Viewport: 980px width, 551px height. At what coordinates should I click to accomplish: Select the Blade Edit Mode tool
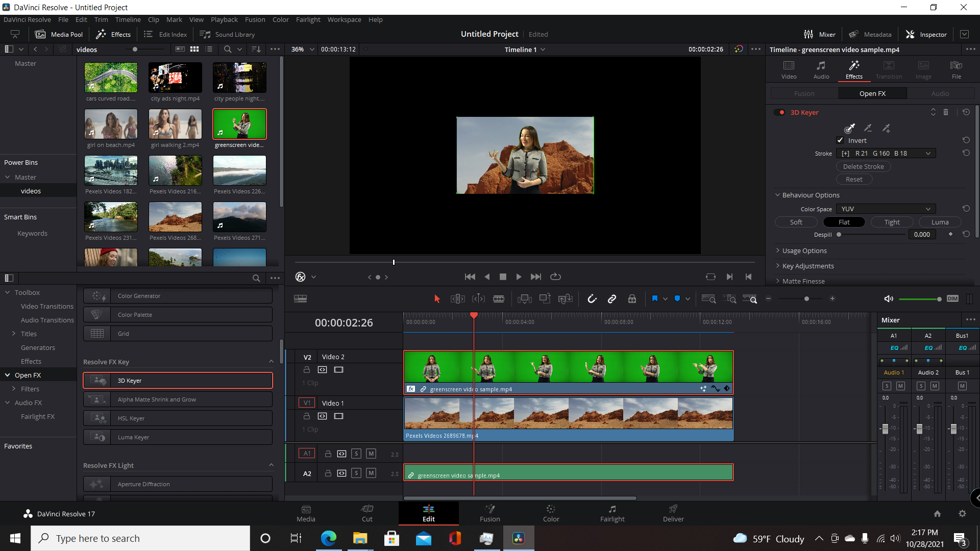pos(499,299)
